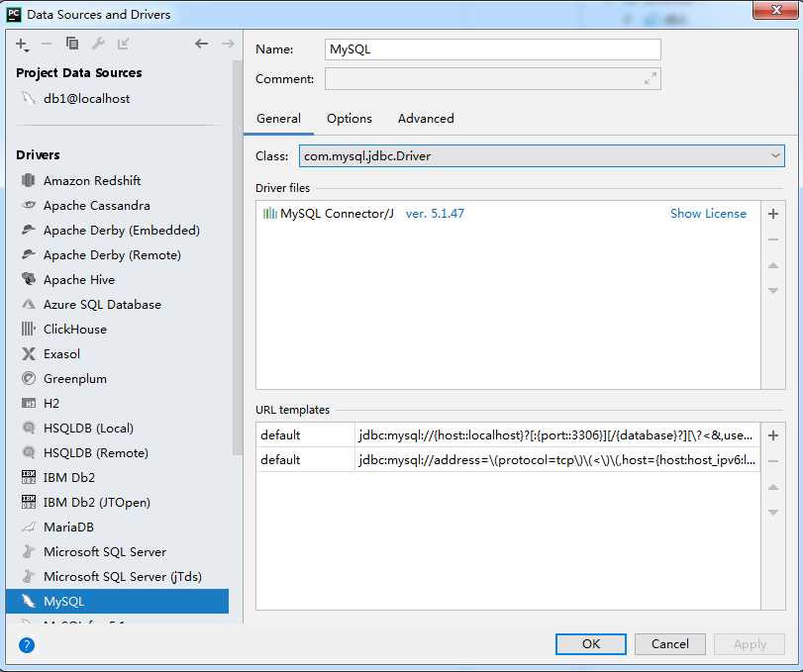
Task: Open the ver. 5.1.47 version selector
Action: (x=435, y=214)
